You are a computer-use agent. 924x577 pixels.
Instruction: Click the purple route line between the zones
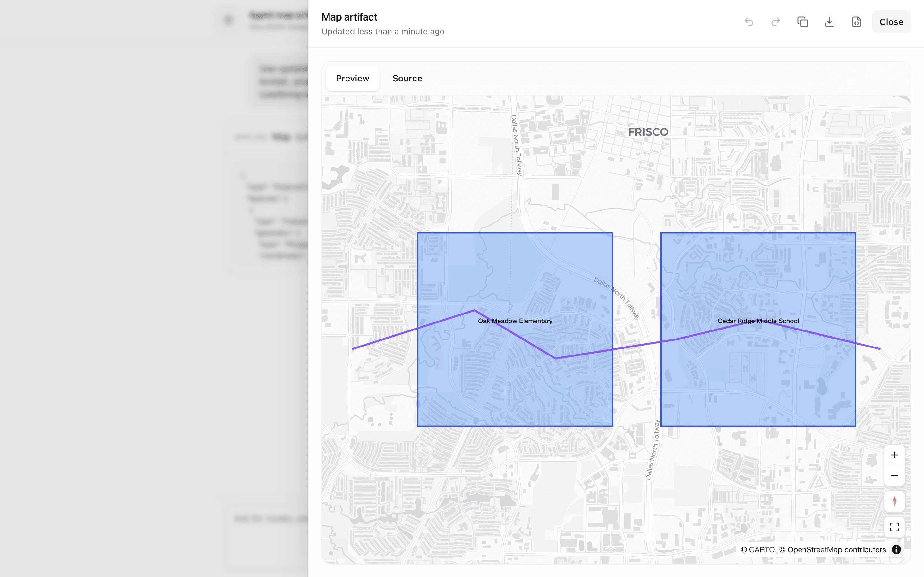[637, 346]
